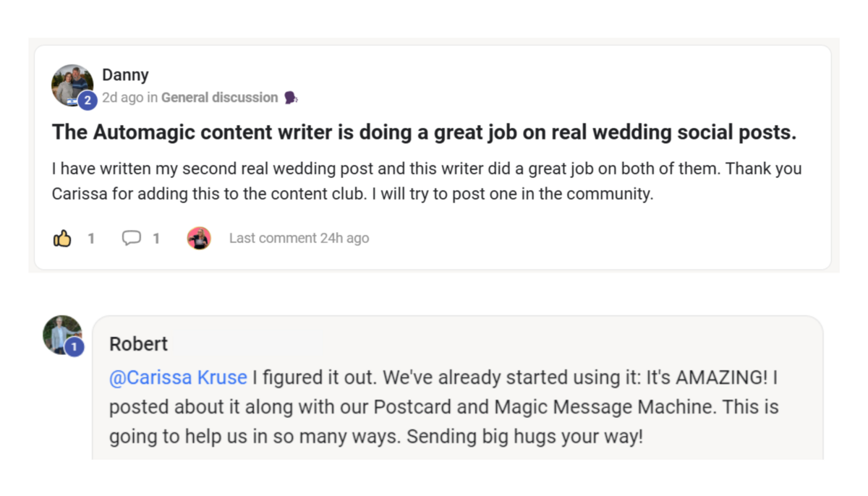Click the speaking head emoji beside General discussion
Viewport: 868px width, 496px height.
tap(291, 98)
